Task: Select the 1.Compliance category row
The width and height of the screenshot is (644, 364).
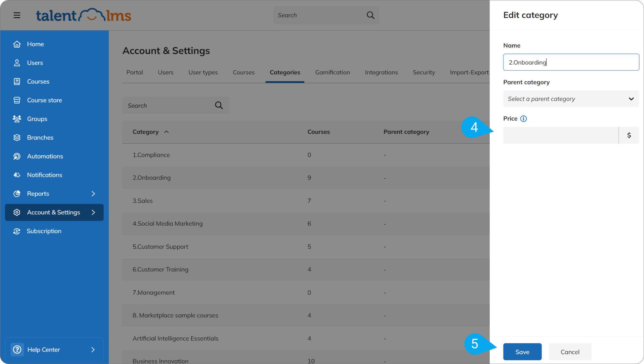Action: (x=306, y=155)
